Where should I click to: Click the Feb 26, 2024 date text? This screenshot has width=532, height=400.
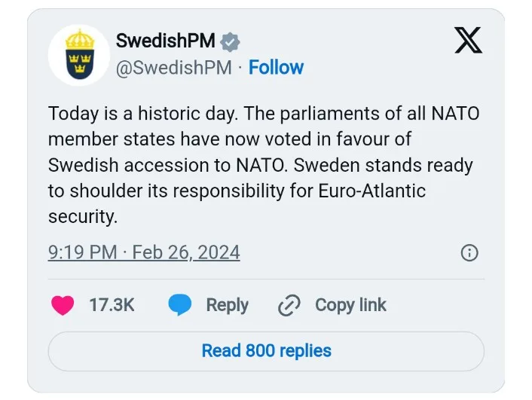(186, 252)
